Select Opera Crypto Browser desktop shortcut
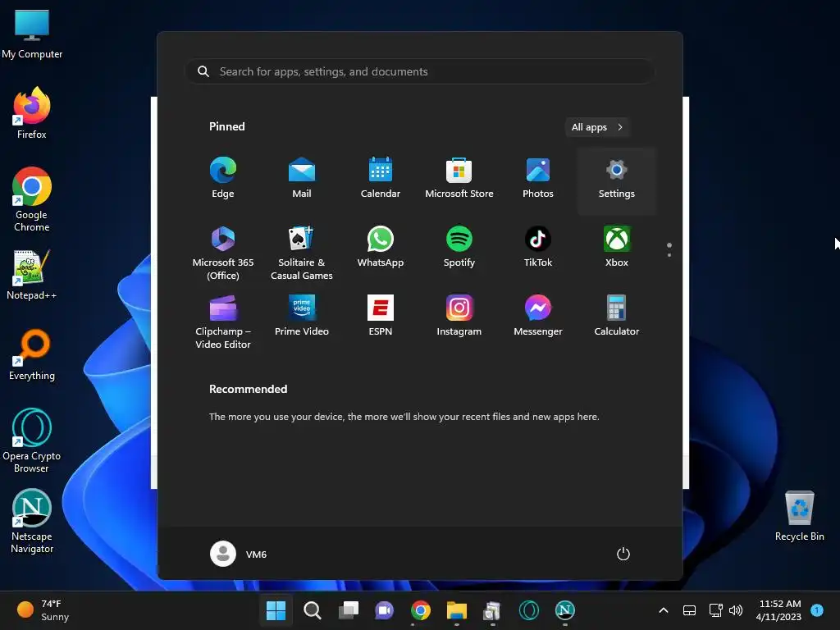Image resolution: width=840 pixels, height=630 pixels. [x=32, y=441]
